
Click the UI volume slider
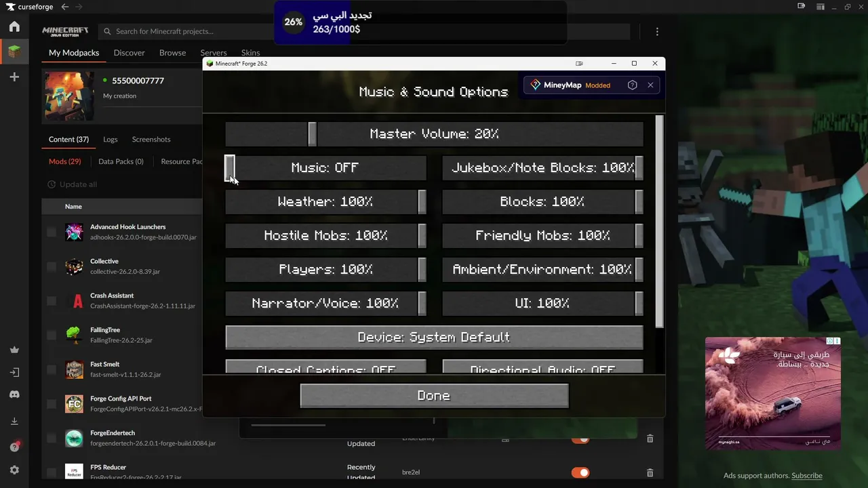(542, 304)
